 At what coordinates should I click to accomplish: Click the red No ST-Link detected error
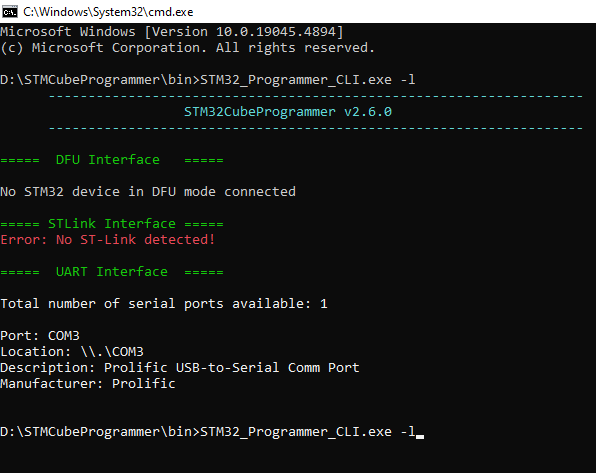tap(108, 240)
